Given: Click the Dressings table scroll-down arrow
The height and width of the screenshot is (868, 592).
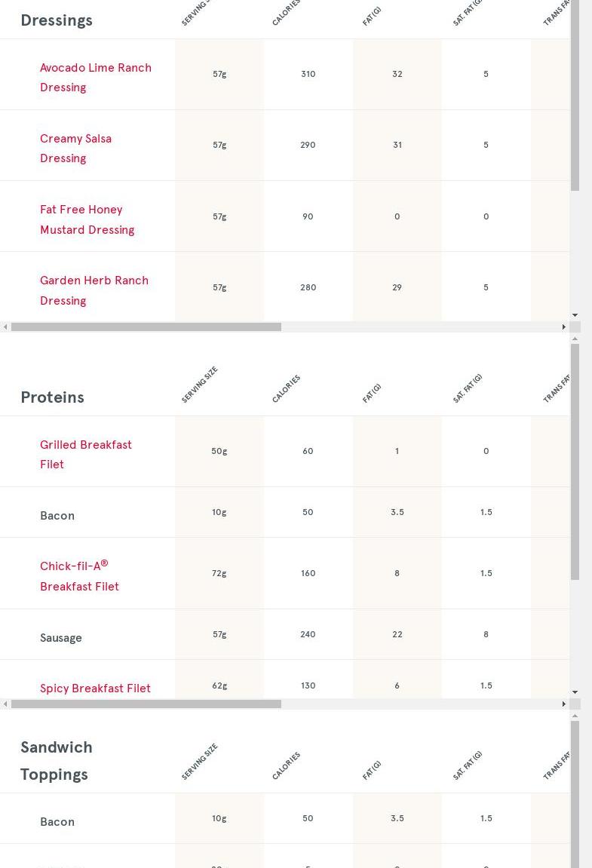Looking at the screenshot, I should click(575, 315).
